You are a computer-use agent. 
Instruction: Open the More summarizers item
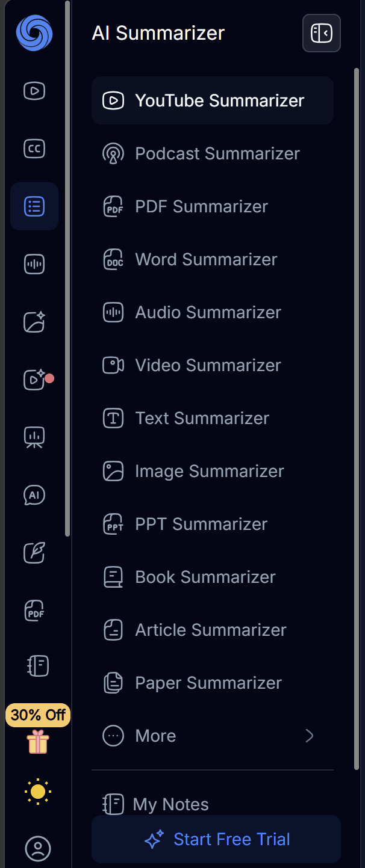click(213, 736)
